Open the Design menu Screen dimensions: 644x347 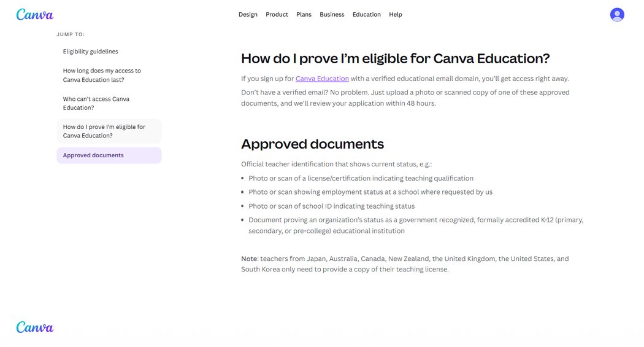coord(248,14)
